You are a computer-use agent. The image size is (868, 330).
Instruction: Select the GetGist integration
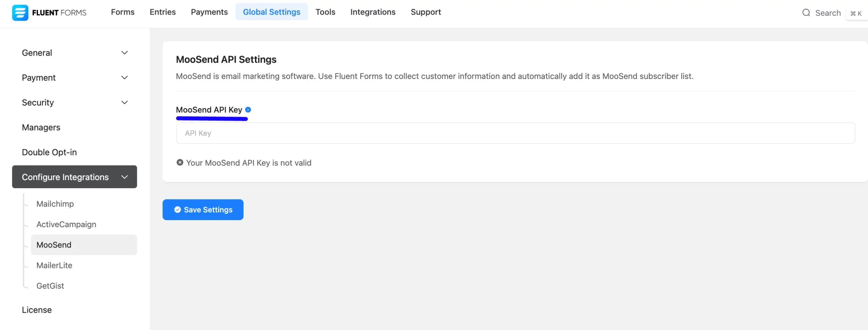pyautogui.click(x=50, y=286)
